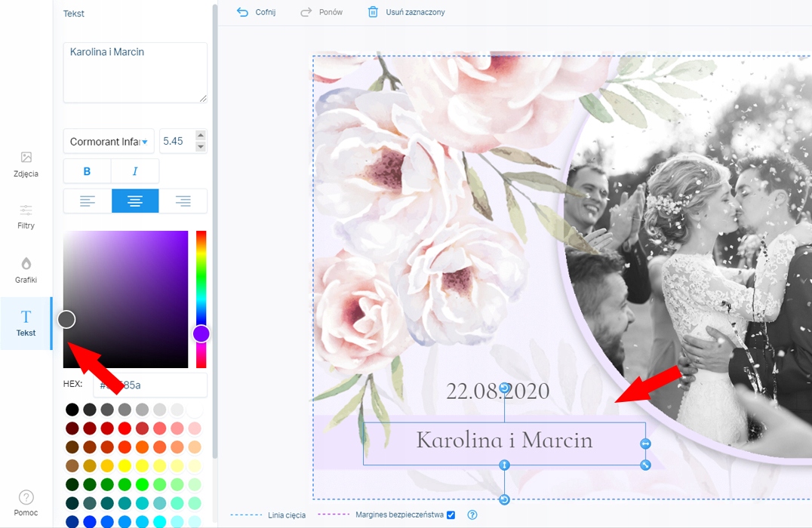Pick the dark green swatch
The image size is (812, 528).
(x=72, y=484)
